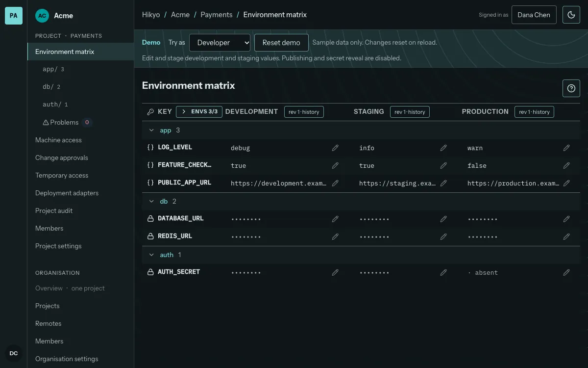Open Production rev 1 history
This screenshot has width=588, height=368.
(x=534, y=112)
